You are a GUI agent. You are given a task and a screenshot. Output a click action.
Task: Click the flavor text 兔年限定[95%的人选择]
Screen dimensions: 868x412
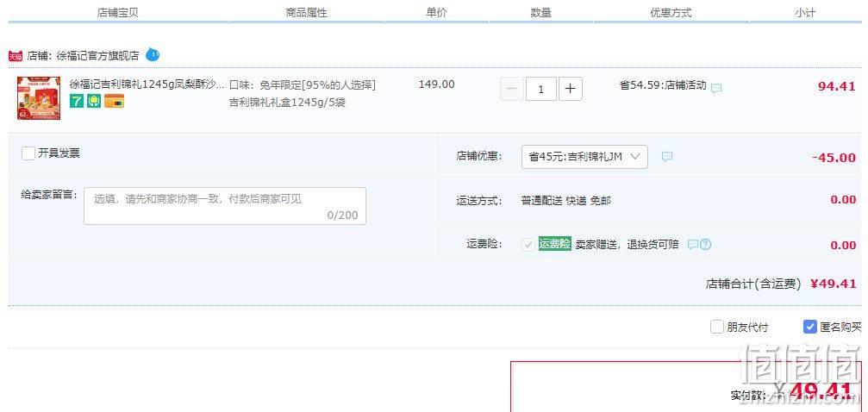tap(318, 85)
